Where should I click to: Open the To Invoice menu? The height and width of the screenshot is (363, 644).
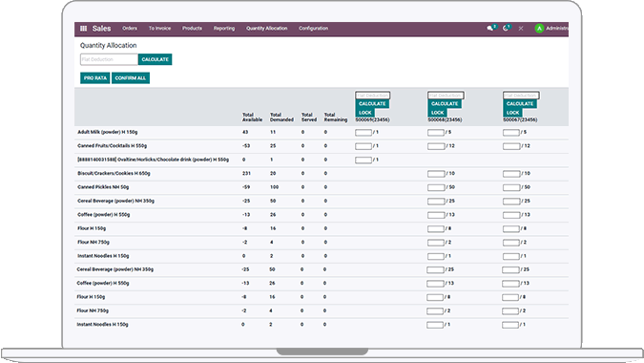click(159, 29)
